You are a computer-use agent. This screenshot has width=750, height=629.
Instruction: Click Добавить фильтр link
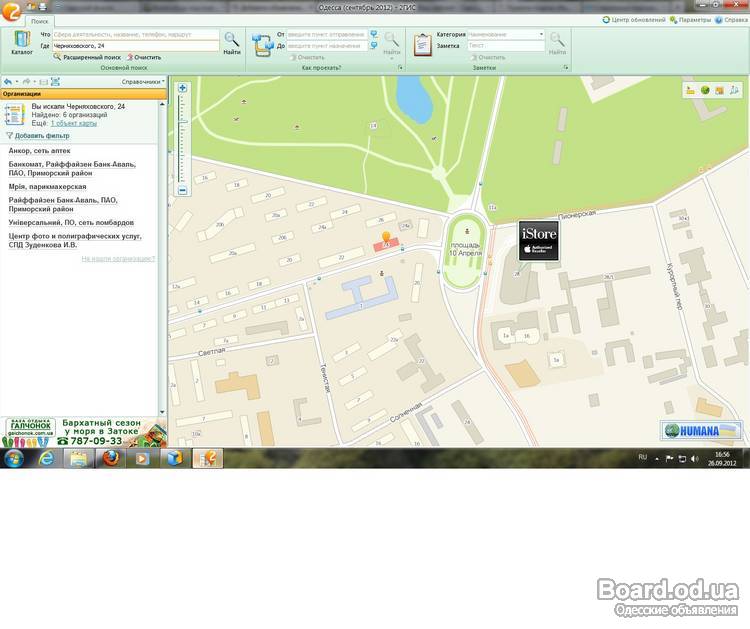[x=41, y=135]
